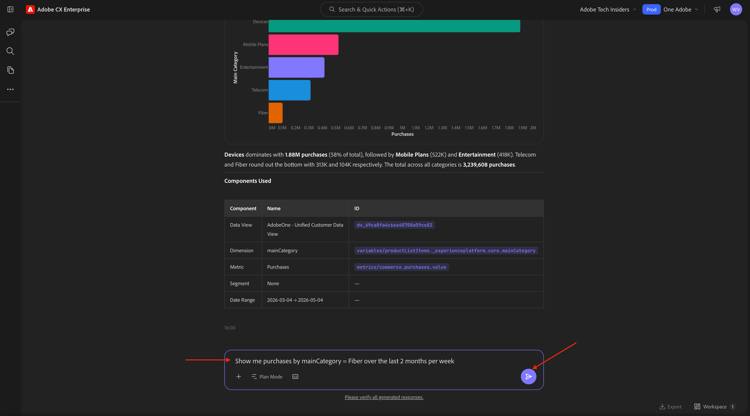
Task: Toggle the sidebar panel icon
Action: point(10,9)
